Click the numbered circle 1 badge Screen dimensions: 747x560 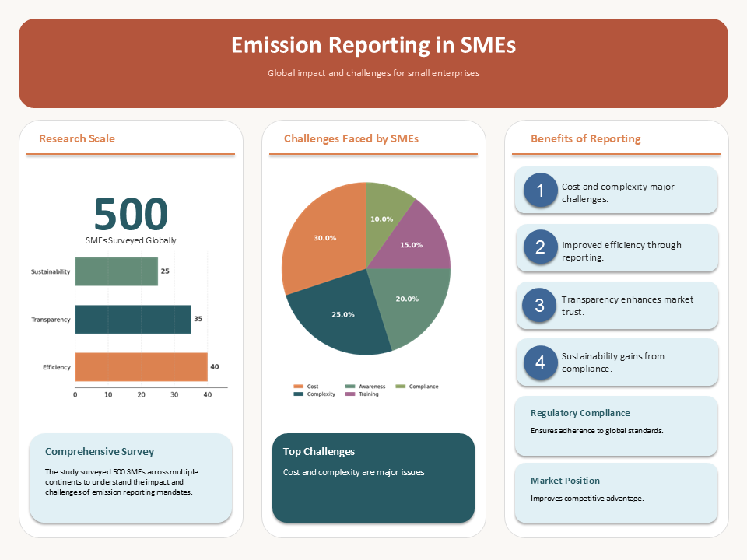(x=540, y=190)
